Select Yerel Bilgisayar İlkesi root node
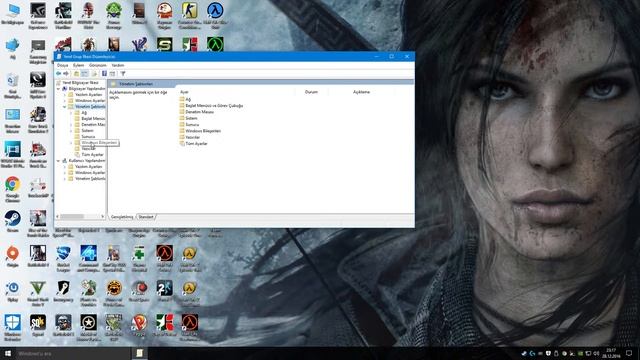This screenshot has width=640, height=360. point(80,82)
